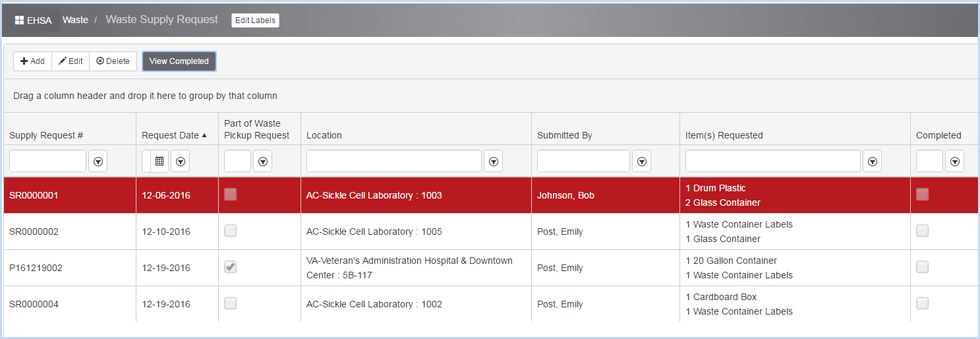Click the View Completed button
980x339 pixels.
tap(179, 61)
